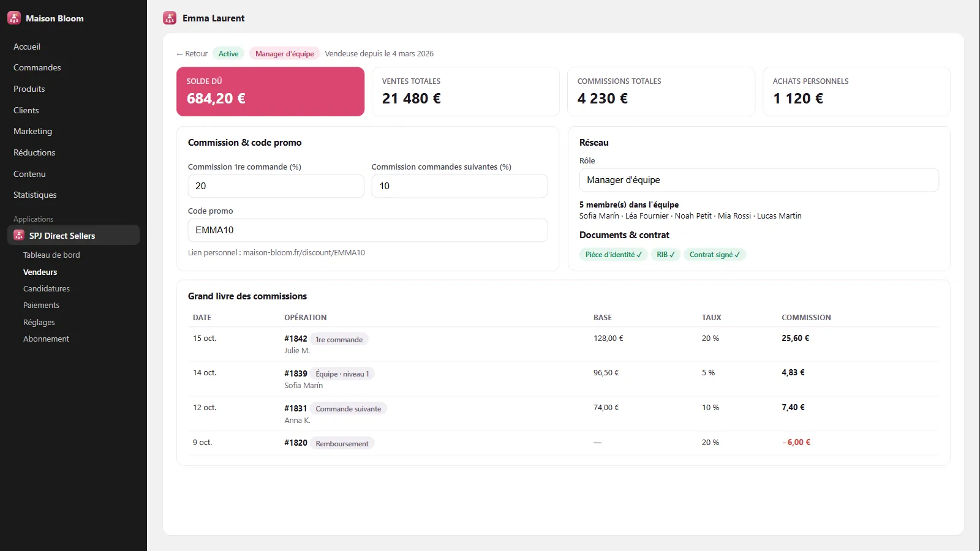Click the Remboursement tag
This screenshot has width=980, height=551.
click(x=342, y=443)
